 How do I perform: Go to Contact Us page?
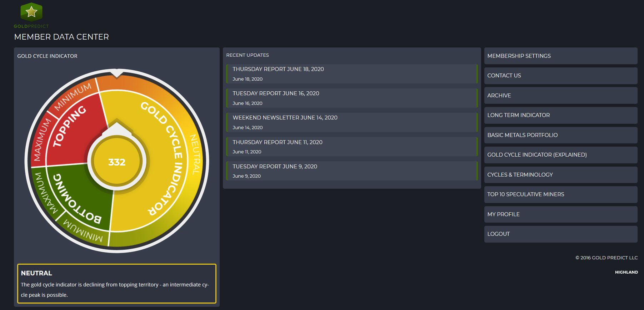pos(561,76)
